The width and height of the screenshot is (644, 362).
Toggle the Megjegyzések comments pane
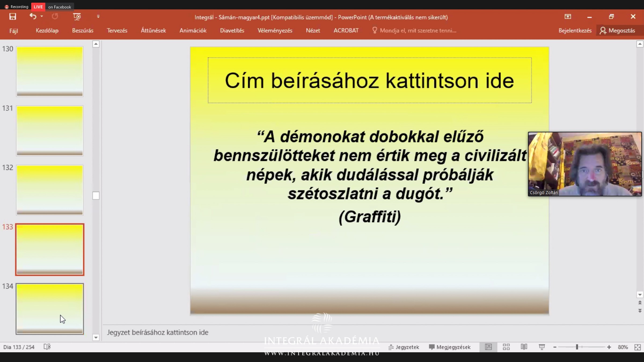(x=450, y=347)
